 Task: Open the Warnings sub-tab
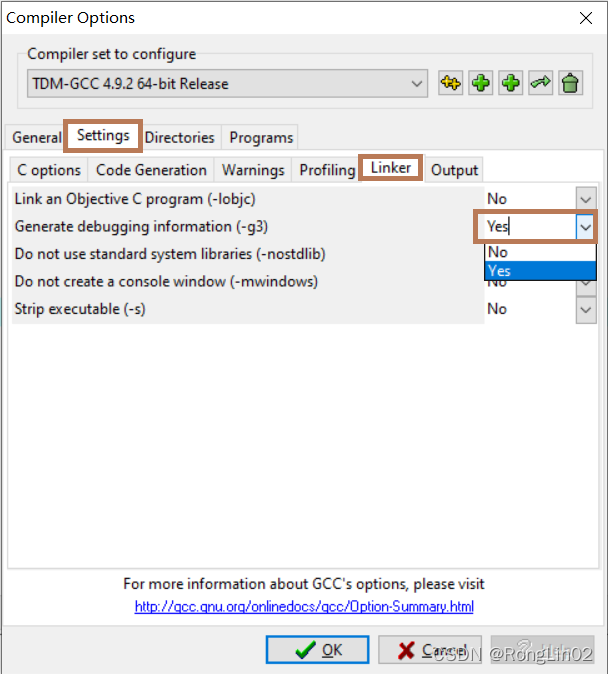[x=253, y=170]
